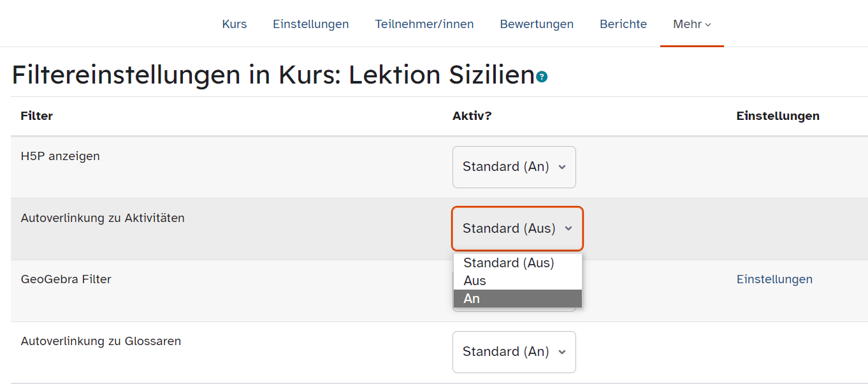Click the Autoverlinkung zu Glossaren dropdown arrow

562,352
